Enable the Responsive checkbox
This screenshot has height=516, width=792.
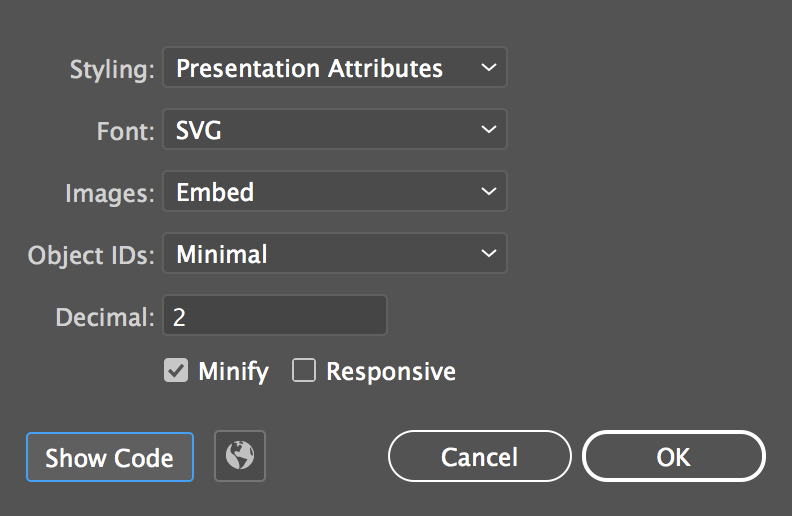[x=303, y=371]
